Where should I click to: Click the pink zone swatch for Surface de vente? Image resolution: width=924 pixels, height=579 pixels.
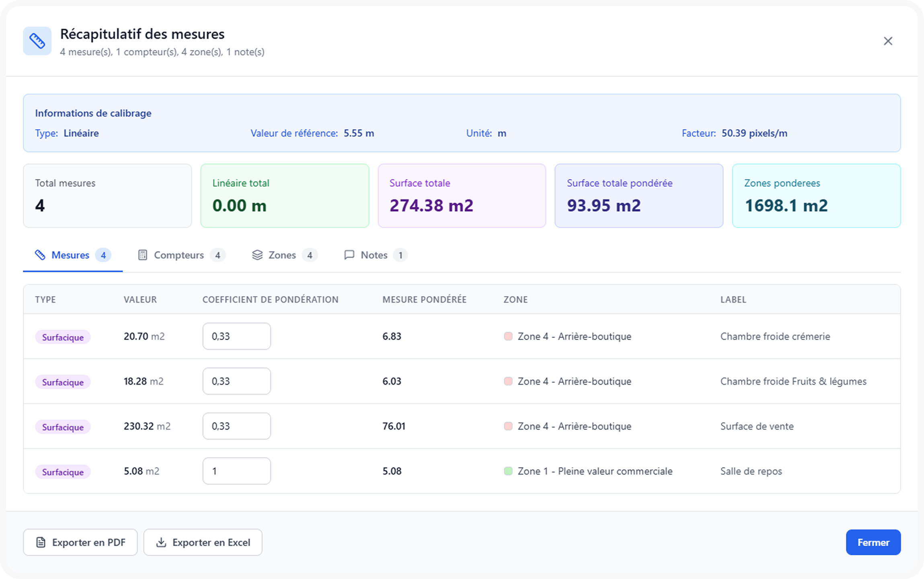[508, 426]
